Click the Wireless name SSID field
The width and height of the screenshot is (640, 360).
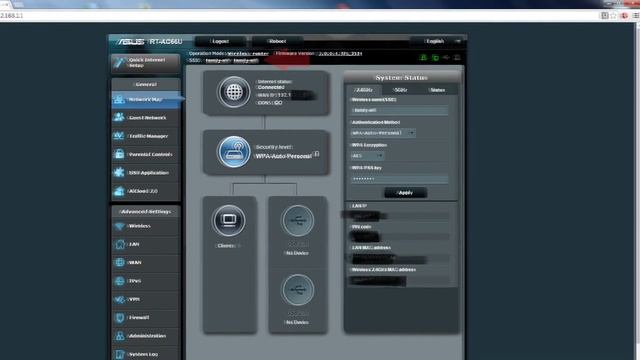coord(399,110)
